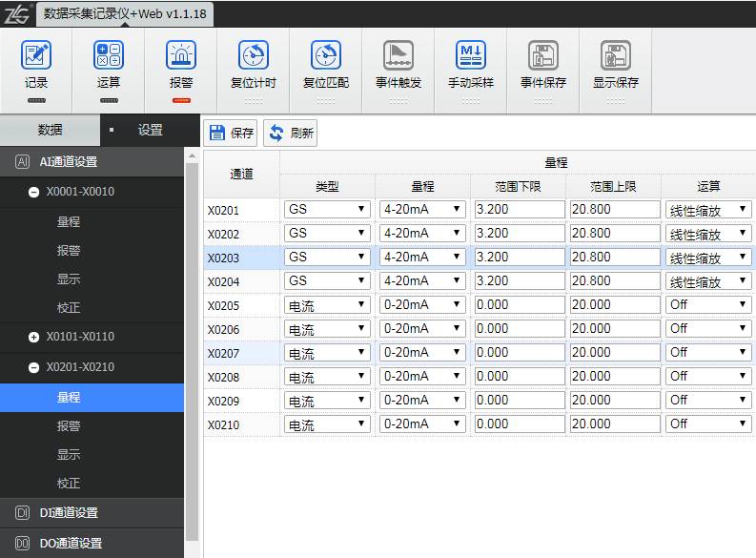756x558 pixels.
Task: Click the 范围下限 field for X0202
Action: click(x=519, y=234)
